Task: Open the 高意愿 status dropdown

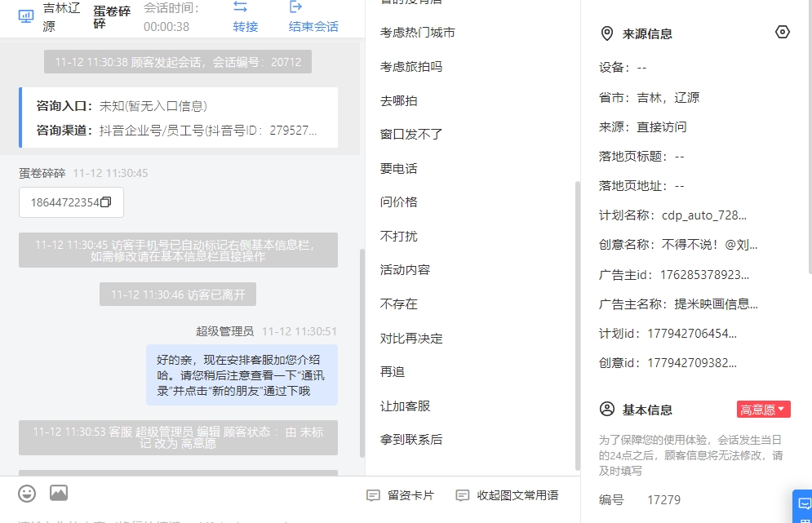Action: [763, 410]
